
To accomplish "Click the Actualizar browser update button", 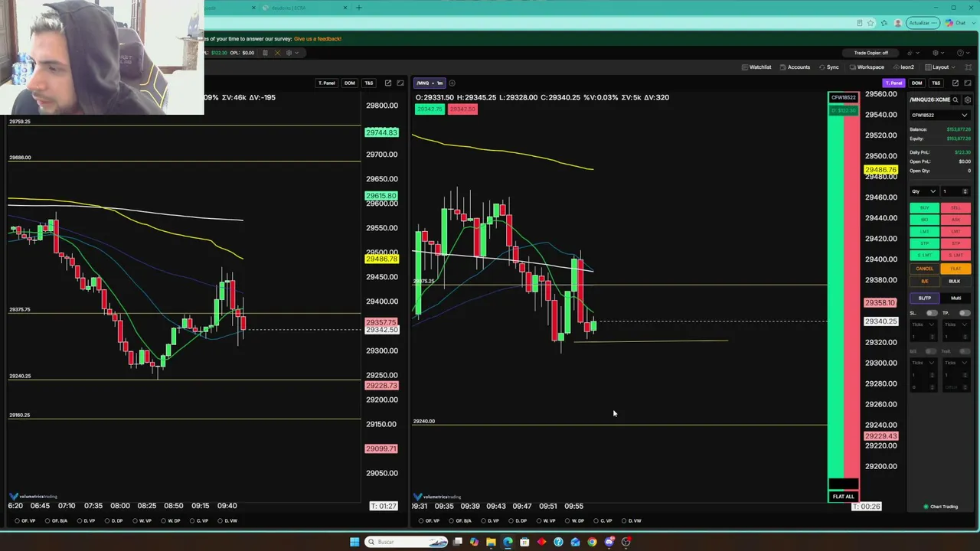I will pos(923,23).
